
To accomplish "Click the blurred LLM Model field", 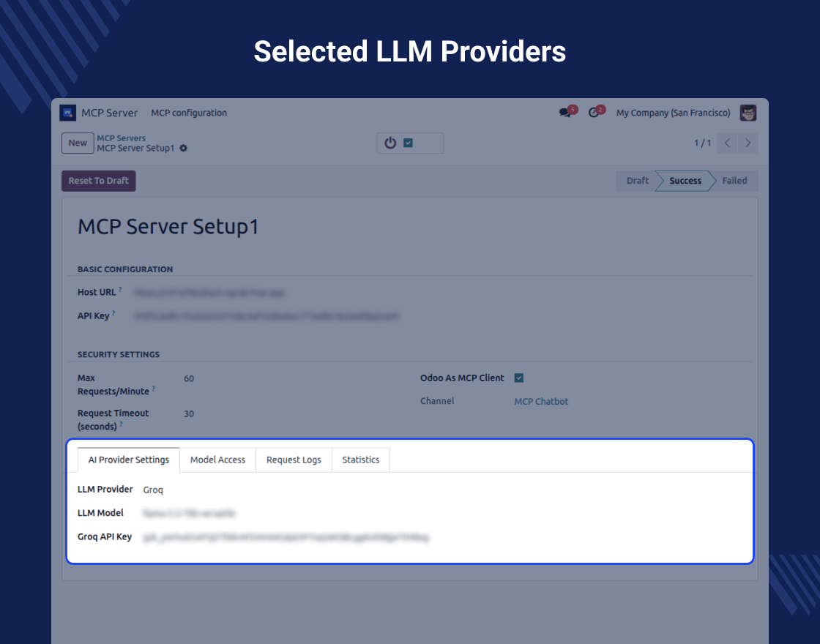I will [x=190, y=513].
